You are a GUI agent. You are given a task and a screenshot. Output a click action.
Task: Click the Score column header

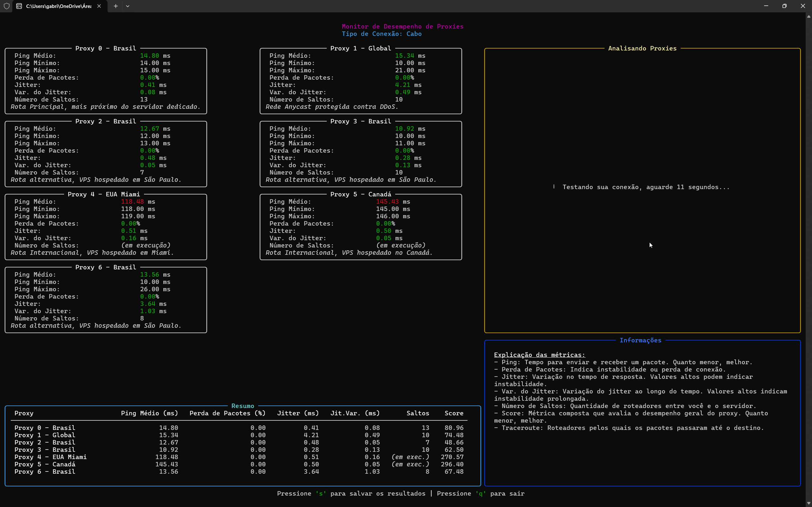click(x=454, y=413)
